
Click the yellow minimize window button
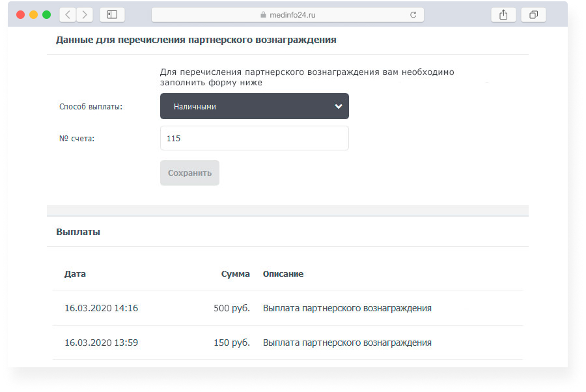pos(34,14)
